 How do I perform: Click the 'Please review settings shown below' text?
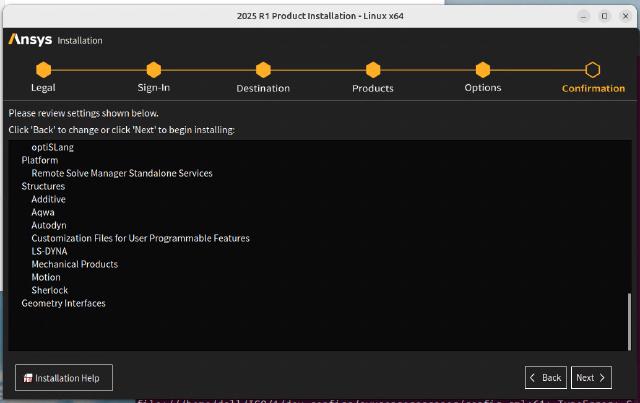click(x=84, y=113)
